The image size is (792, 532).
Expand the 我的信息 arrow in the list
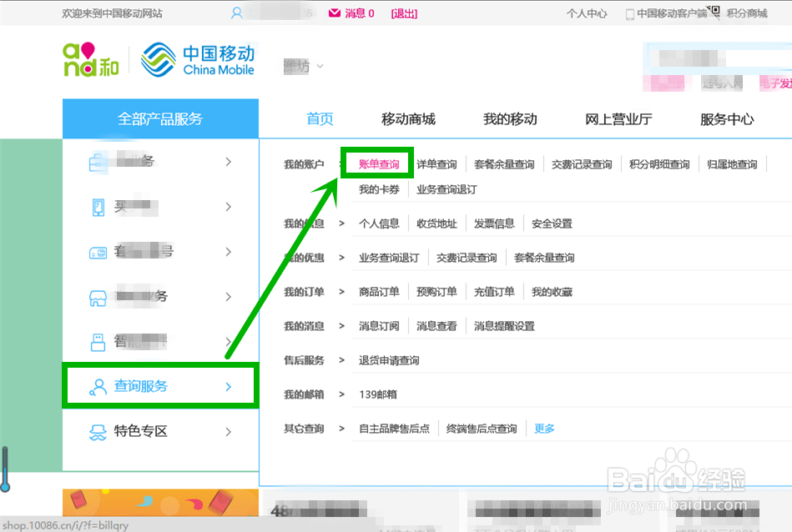(x=341, y=223)
